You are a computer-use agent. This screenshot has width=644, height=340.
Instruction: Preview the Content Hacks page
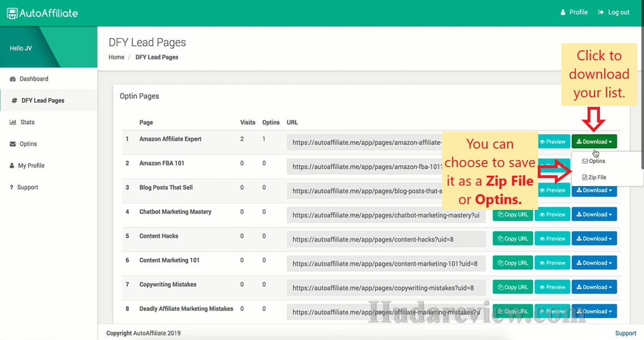pyautogui.click(x=552, y=239)
